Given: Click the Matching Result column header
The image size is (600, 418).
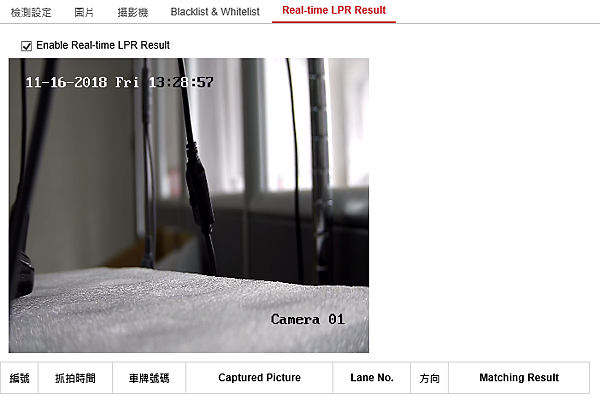Looking at the screenshot, I should coord(519,378).
